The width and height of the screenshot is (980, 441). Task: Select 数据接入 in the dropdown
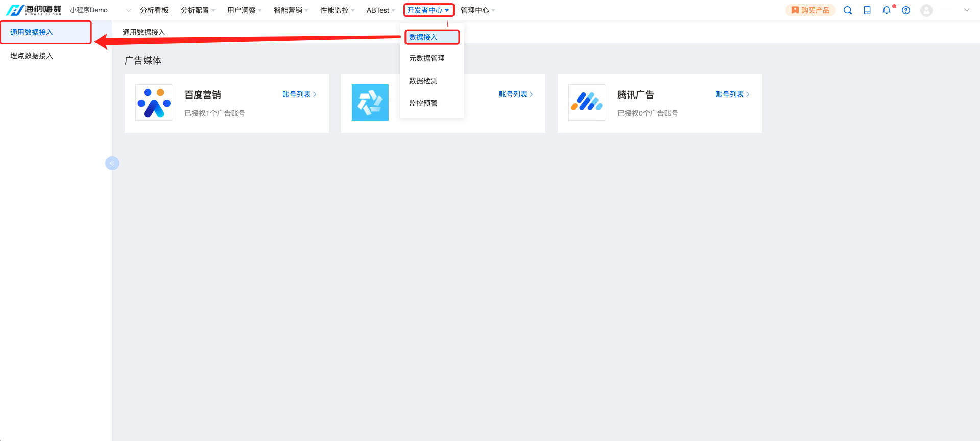432,37
